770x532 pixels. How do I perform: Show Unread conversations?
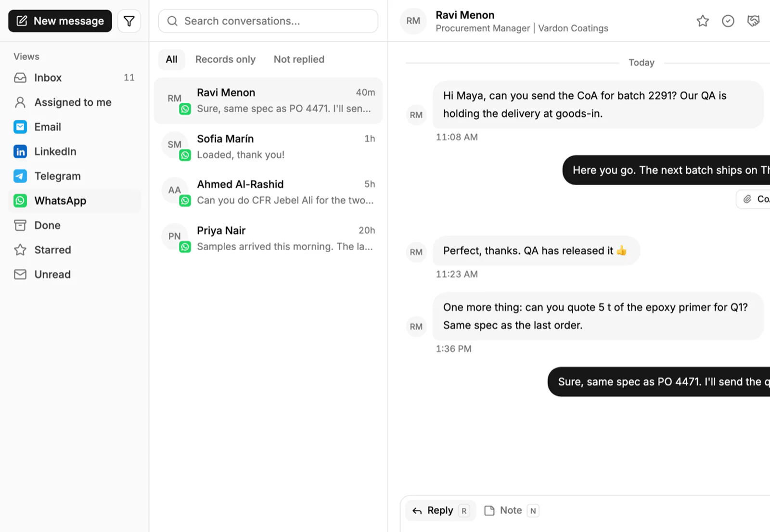tap(75, 274)
